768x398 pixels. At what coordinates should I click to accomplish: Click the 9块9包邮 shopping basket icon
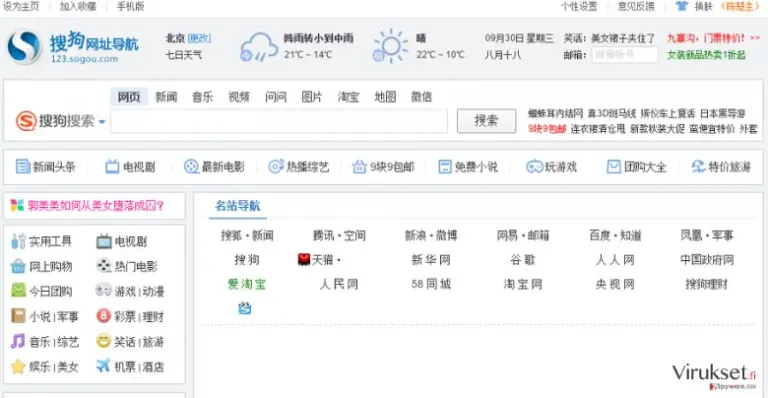(359, 167)
